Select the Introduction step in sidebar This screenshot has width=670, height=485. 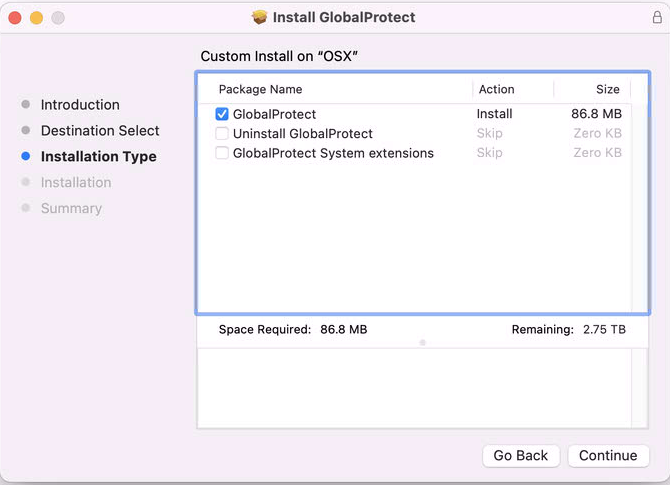[x=80, y=105]
